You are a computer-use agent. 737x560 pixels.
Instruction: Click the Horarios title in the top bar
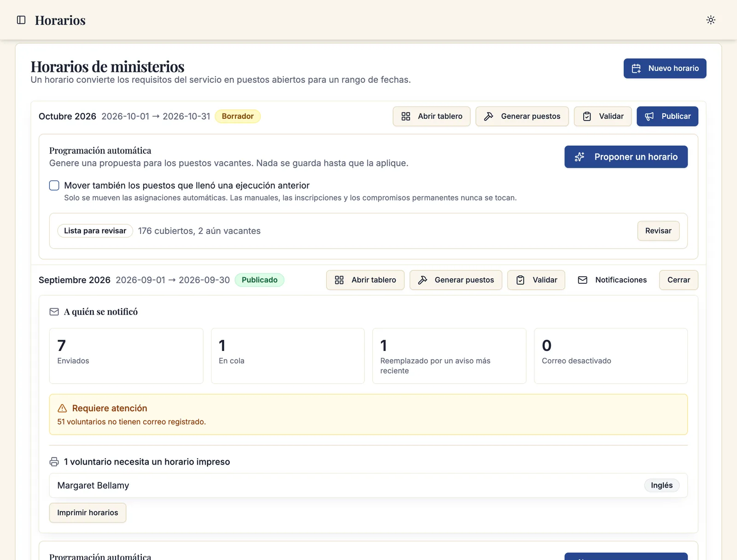(60, 20)
